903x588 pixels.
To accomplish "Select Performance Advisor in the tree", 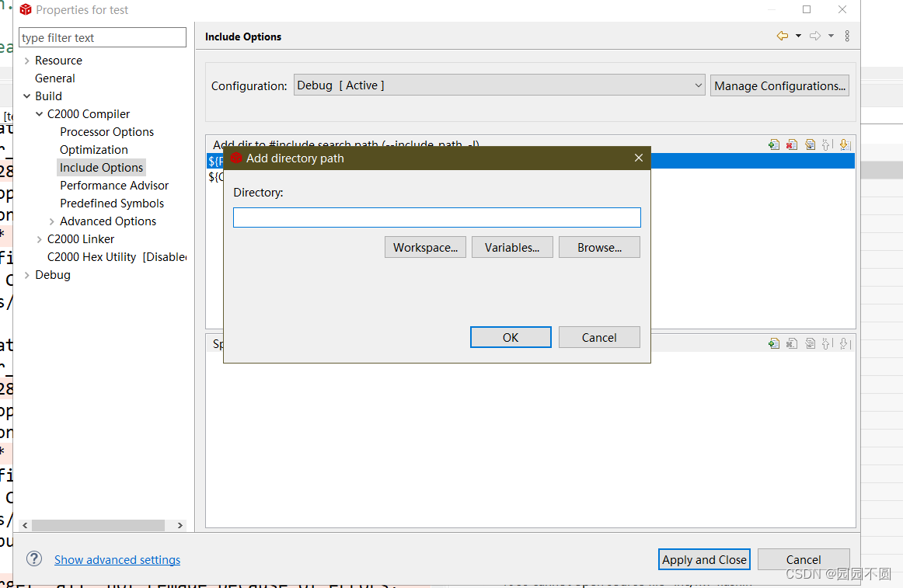I will 114,185.
